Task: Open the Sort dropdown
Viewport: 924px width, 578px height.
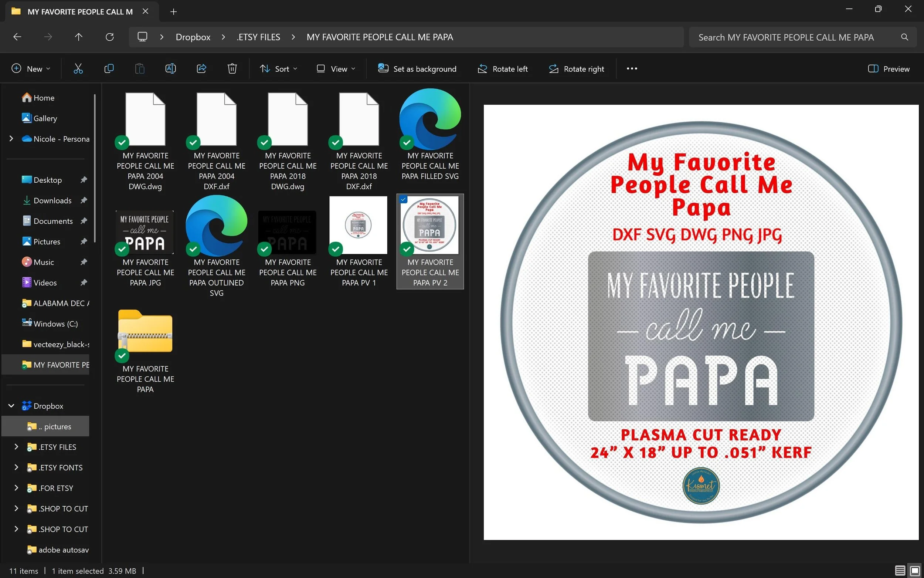Action: tap(278, 69)
